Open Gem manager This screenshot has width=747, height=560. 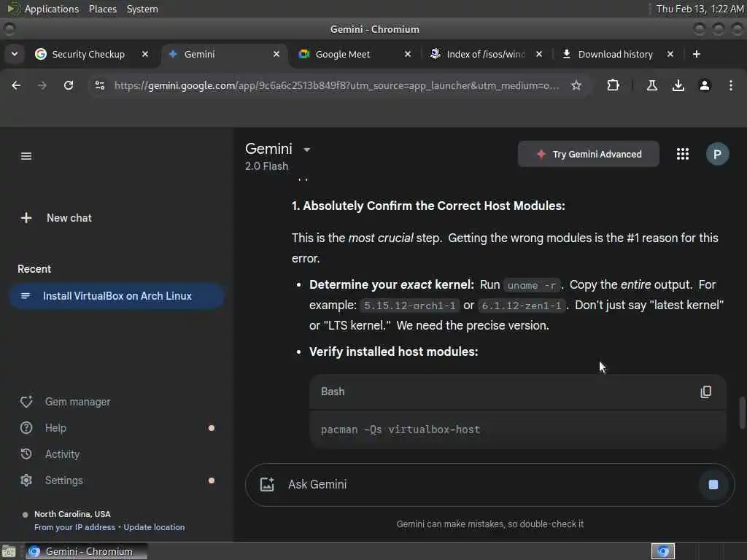(x=65, y=402)
